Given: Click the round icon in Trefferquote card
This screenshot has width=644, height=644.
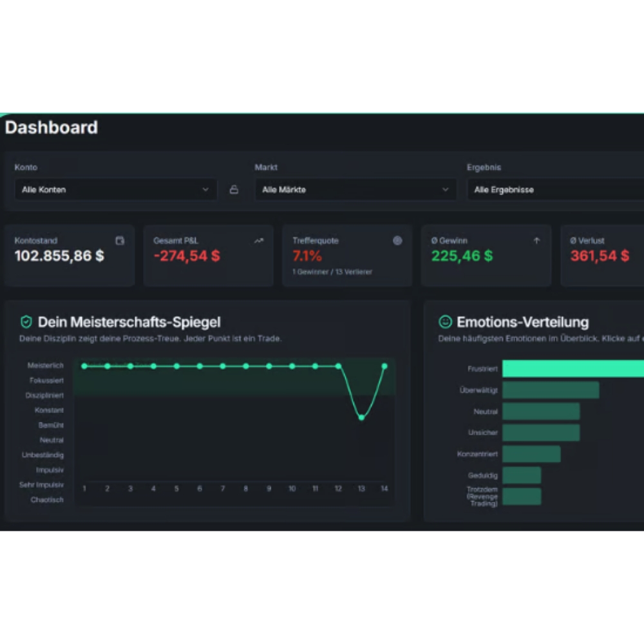Looking at the screenshot, I should (x=397, y=240).
